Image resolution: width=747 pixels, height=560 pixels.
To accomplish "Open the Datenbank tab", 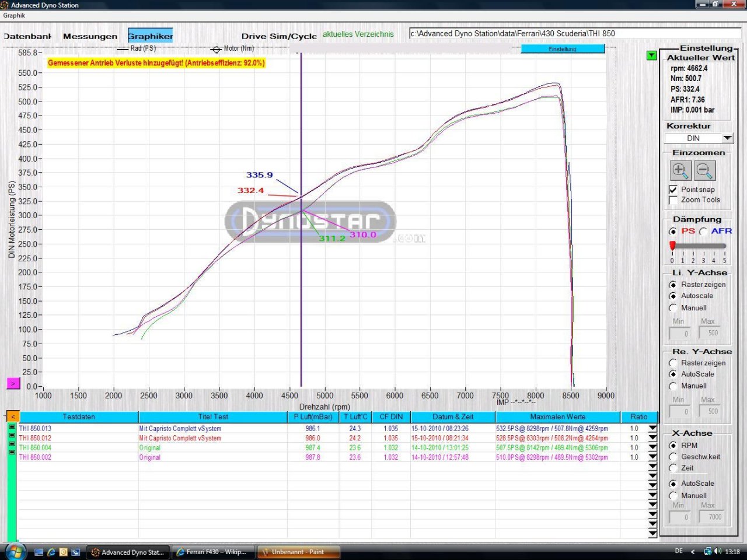I will 27,36.
